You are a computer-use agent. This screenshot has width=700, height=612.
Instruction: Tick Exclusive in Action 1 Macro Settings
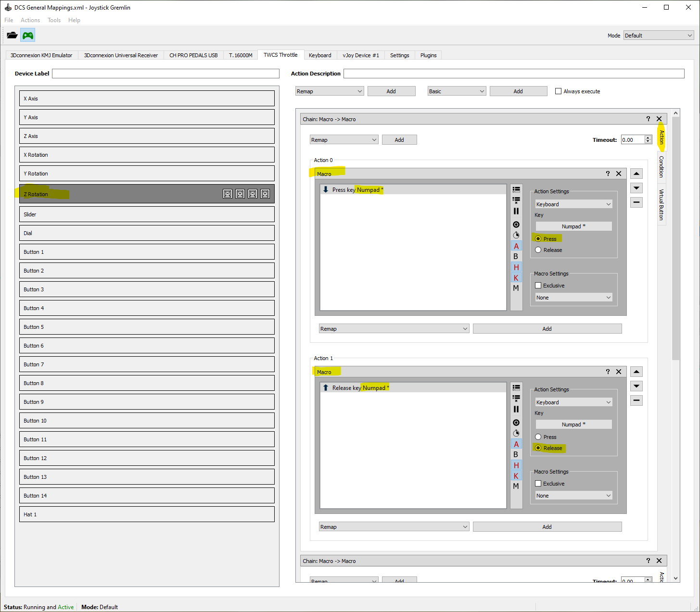point(538,484)
